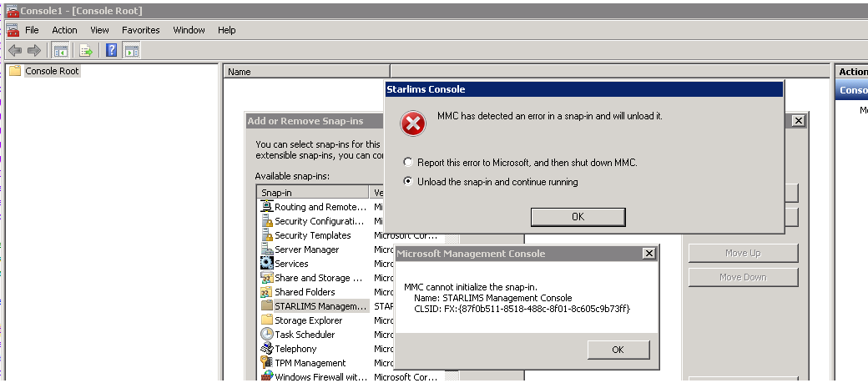The image size is (868, 383).
Task: Select the Security Templates list entry
Action: [313, 235]
